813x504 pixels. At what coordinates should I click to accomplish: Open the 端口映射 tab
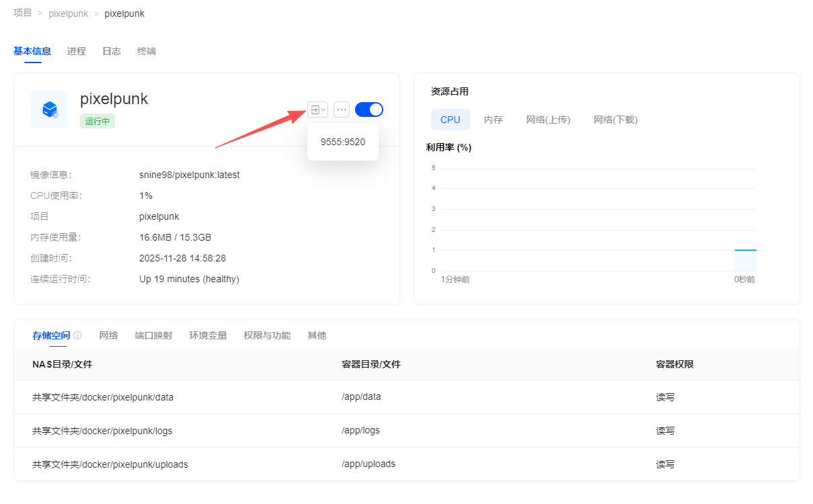coord(153,335)
